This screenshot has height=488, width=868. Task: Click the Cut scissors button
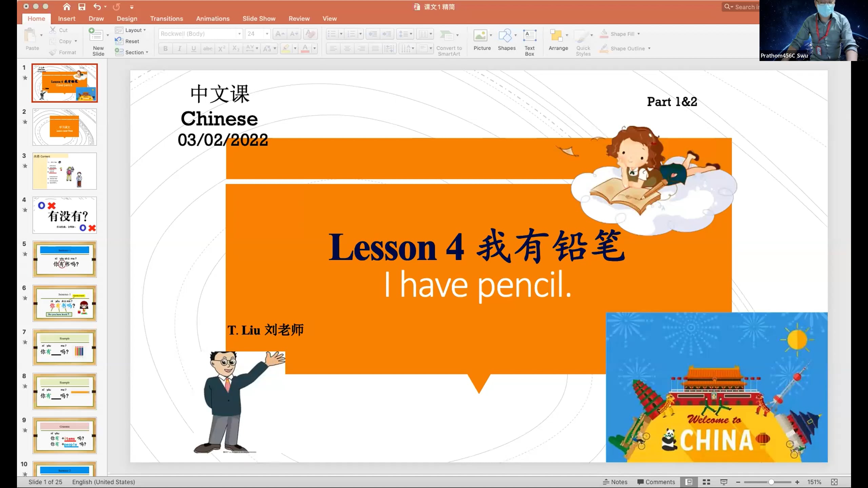[59, 30]
